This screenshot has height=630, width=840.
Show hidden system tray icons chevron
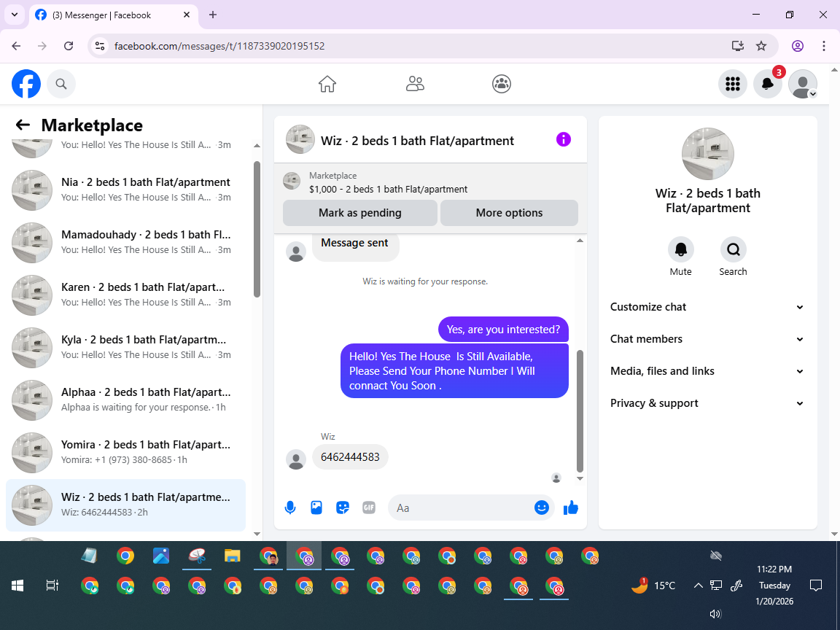698,586
